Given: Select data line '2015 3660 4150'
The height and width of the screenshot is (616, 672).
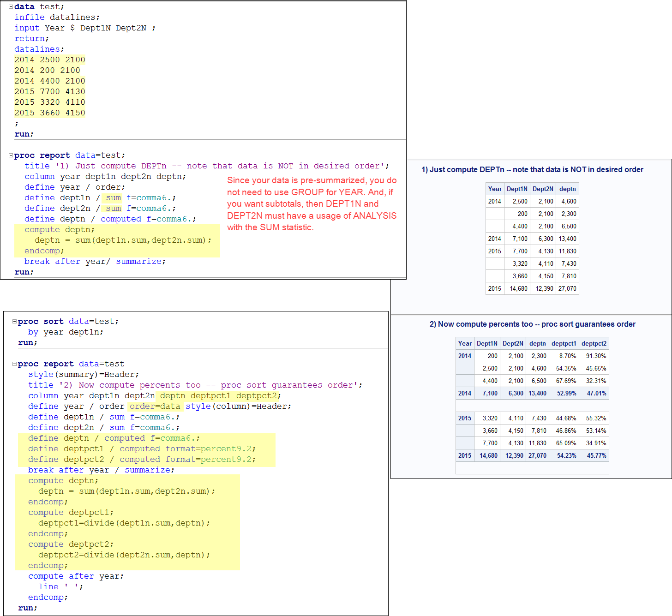Looking at the screenshot, I should [50, 113].
